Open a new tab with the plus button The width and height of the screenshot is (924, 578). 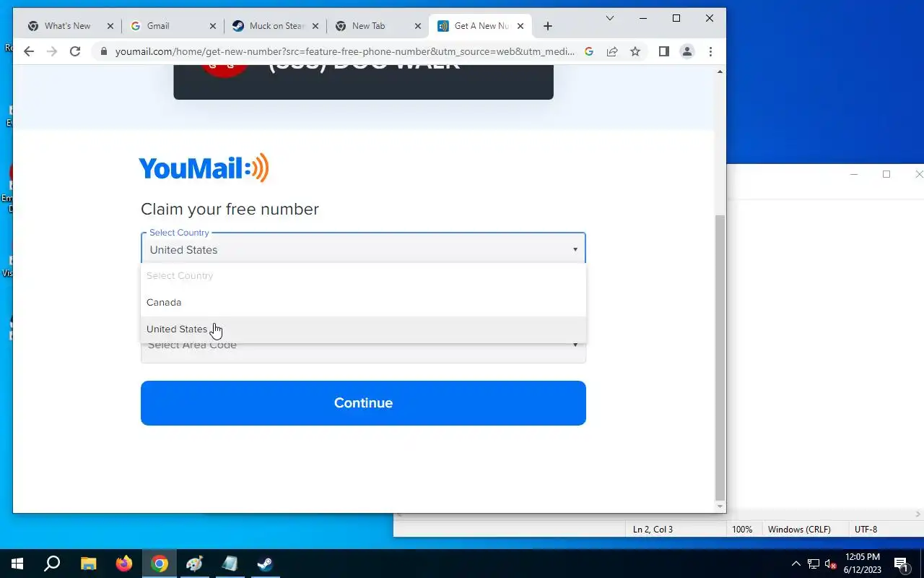pyautogui.click(x=548, y=26)
